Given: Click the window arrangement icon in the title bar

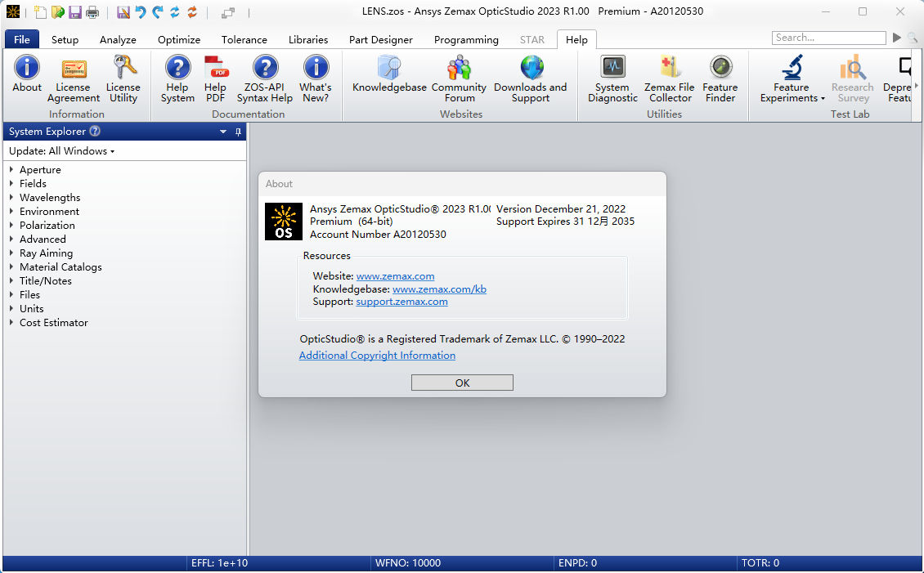Looking at the screenshot, I should tap(228, 12).
